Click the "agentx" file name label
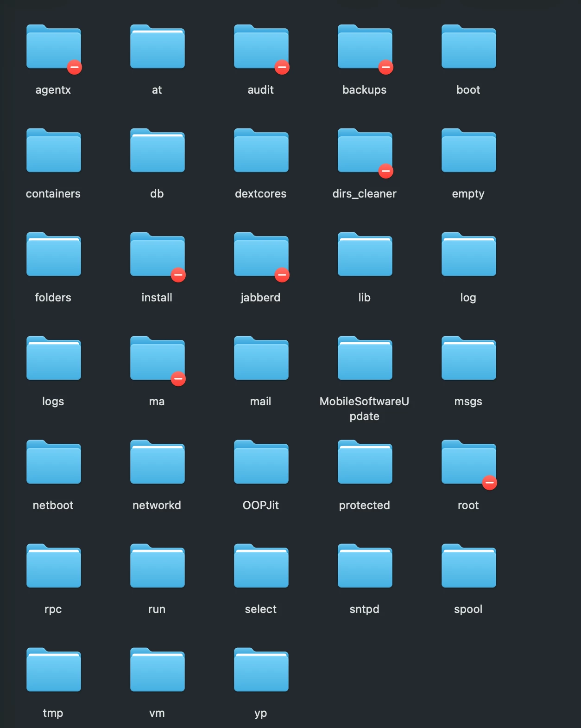 53,90
